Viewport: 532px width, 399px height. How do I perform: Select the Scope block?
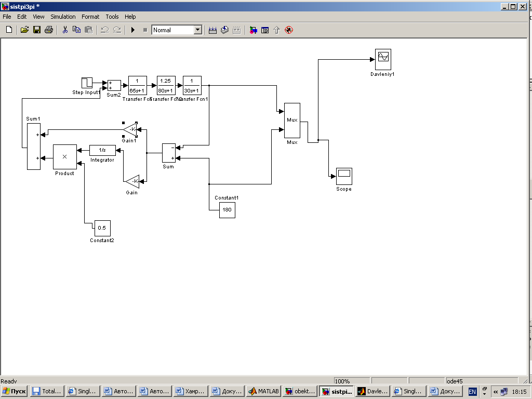click(x=344, y=177)
